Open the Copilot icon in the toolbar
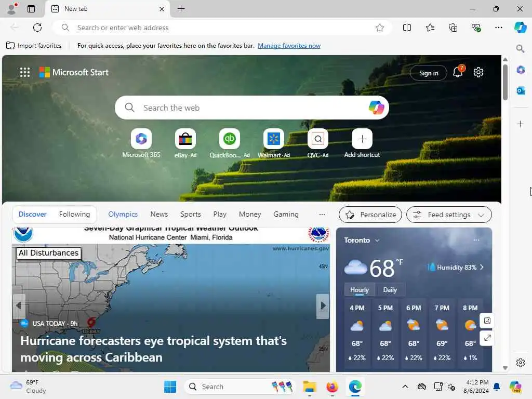Viewport: 532px width, 399px height. tap(520, 28)
